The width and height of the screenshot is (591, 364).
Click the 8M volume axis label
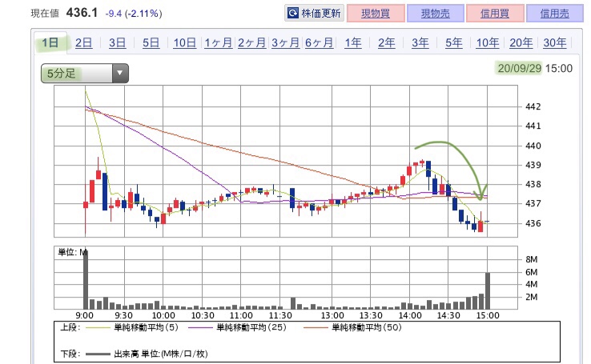pyautogui.click(x=532, y=259)
